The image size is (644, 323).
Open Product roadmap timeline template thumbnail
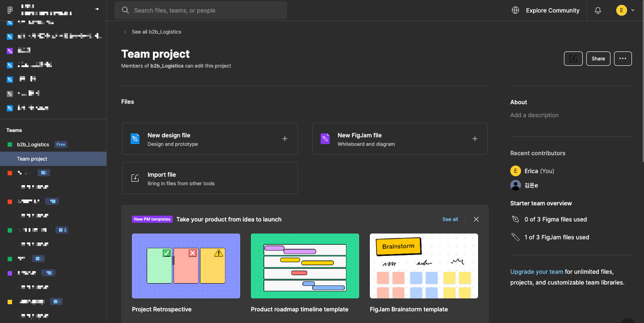tap(305, 266)
